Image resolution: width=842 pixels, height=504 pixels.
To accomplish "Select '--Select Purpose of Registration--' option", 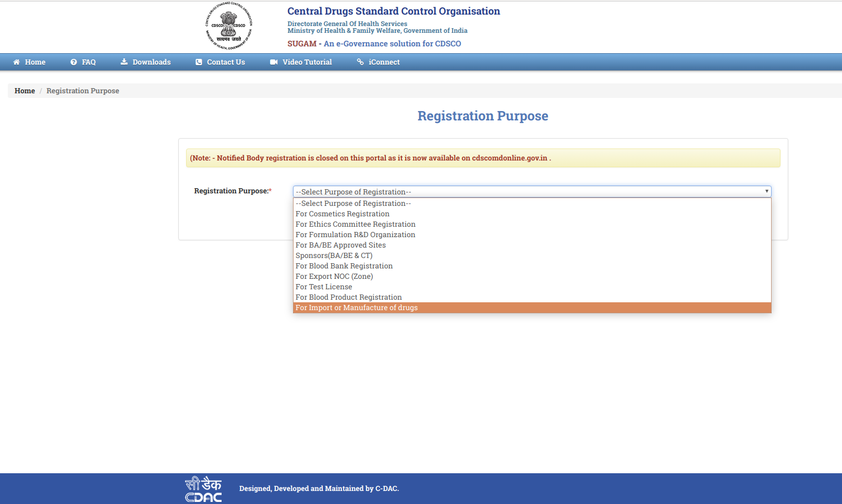I will click(x=353, y=203).
